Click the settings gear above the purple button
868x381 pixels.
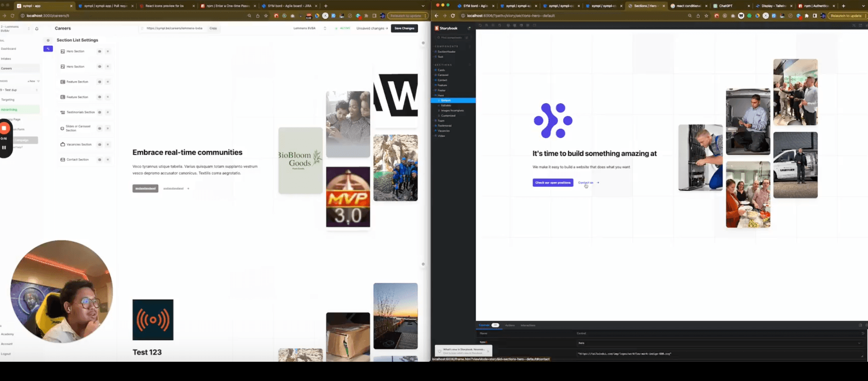coord(48,40)
